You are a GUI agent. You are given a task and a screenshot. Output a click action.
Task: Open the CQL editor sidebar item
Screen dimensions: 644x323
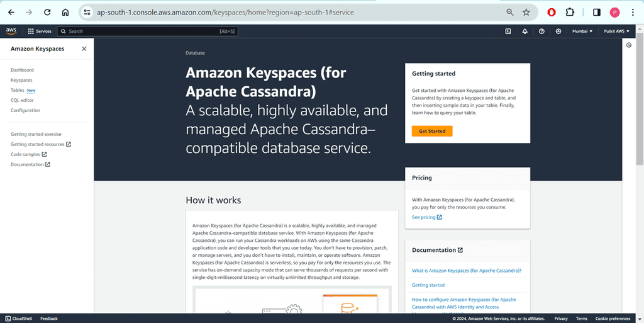point(22,100)
